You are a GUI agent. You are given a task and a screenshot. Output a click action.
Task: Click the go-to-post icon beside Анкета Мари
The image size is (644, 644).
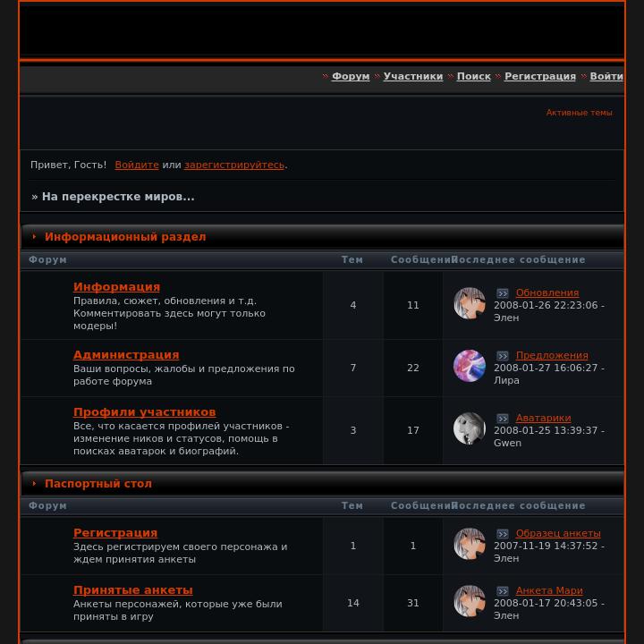click(x=503, y=591)
